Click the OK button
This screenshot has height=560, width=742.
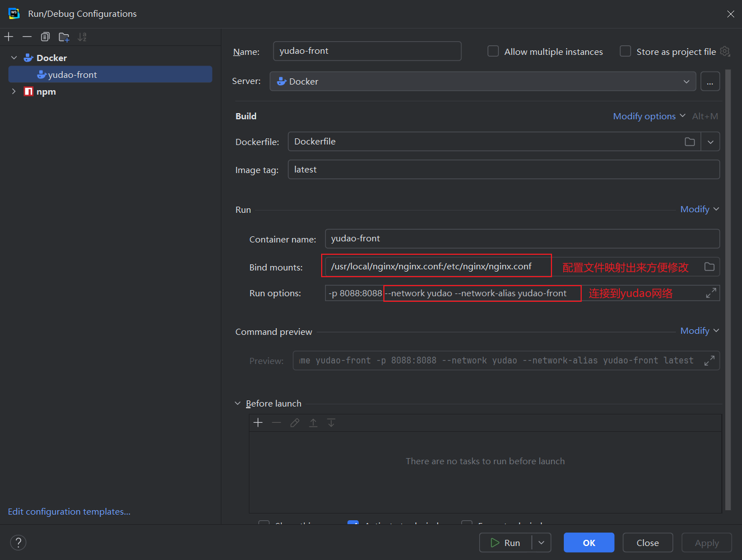(589, 543)
